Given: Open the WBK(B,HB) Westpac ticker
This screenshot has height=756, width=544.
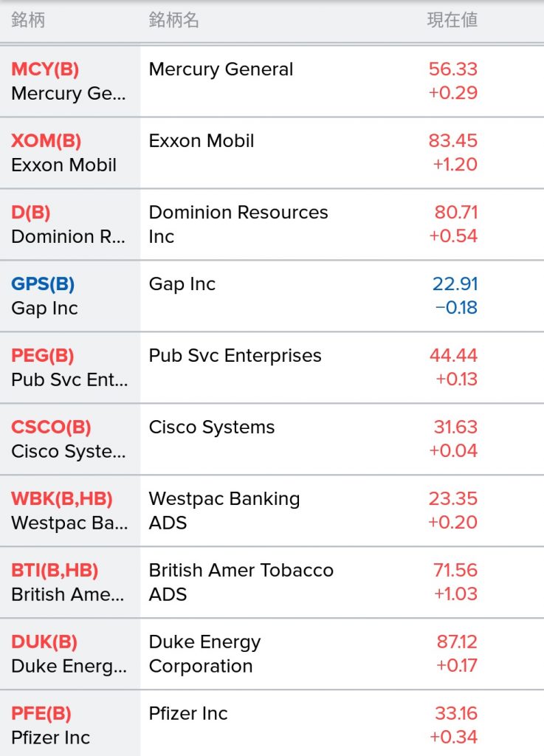Looking at the screenshot, I should [62, 499].
